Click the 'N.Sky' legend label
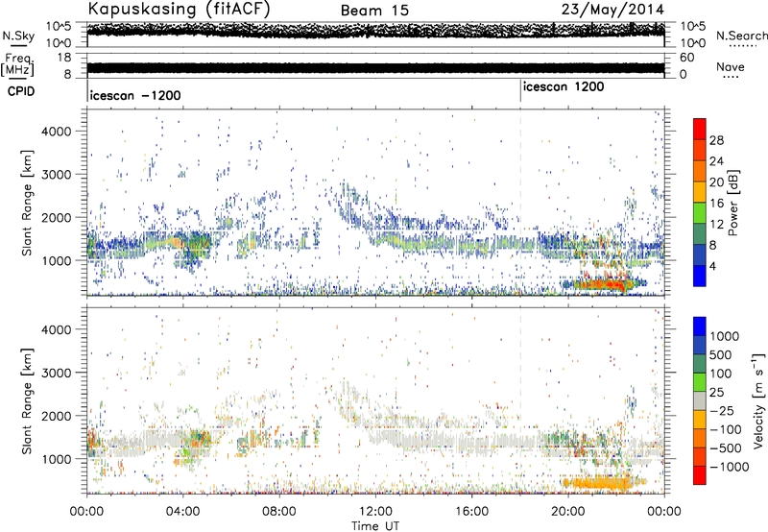 pos(18,36)
